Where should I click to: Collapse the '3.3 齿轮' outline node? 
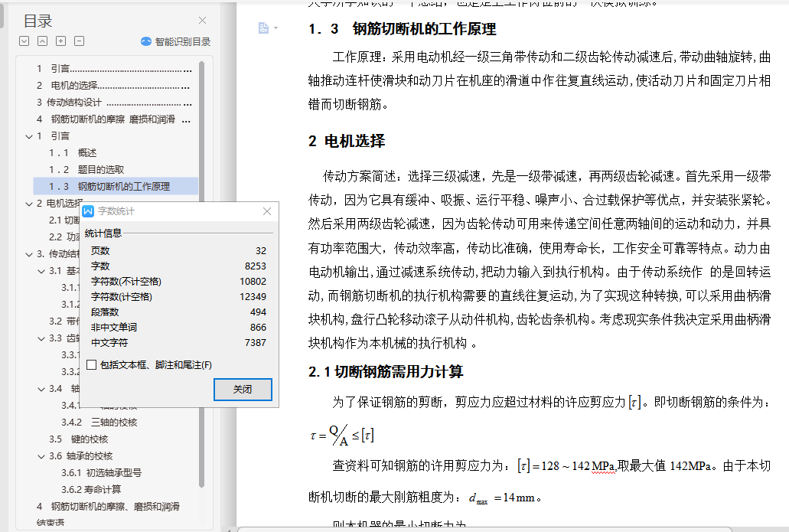coord(42,339)
